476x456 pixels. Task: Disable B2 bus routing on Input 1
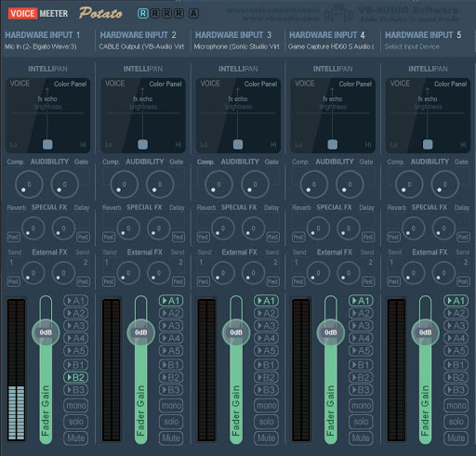[x=76, y=377]
